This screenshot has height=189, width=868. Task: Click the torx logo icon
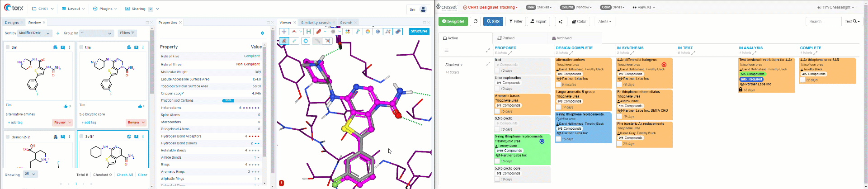tap(14, 8)
